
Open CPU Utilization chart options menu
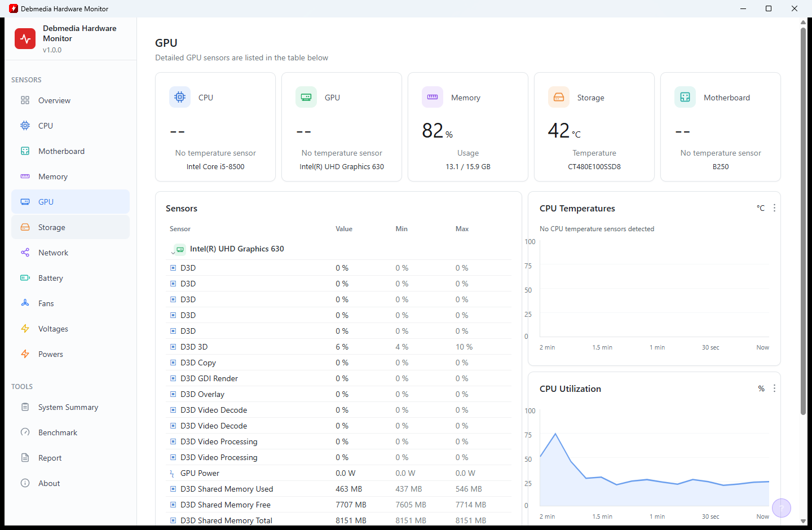coord(774,388)
